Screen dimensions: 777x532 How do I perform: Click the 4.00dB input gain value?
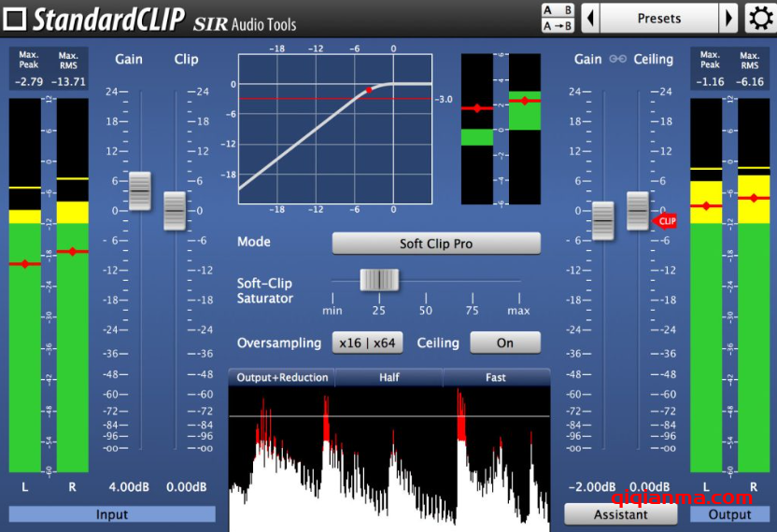click(129, 487)
